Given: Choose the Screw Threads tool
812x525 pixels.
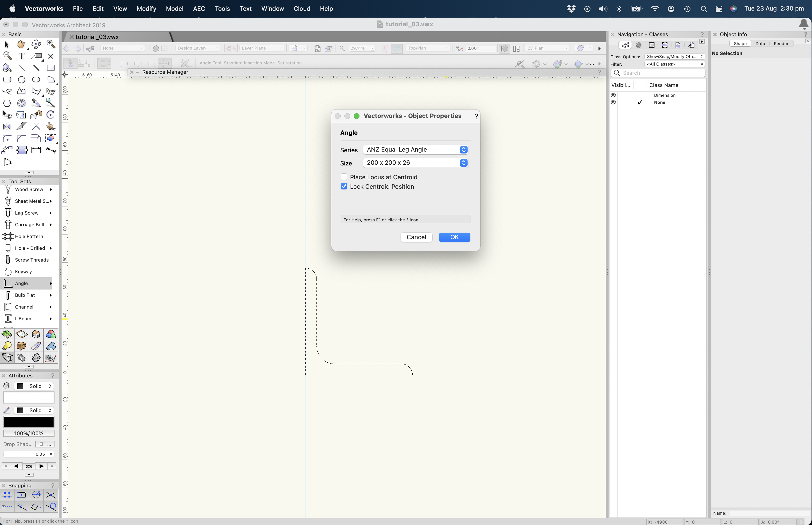Looking at the screenshot, I should [x=31, y=260].
